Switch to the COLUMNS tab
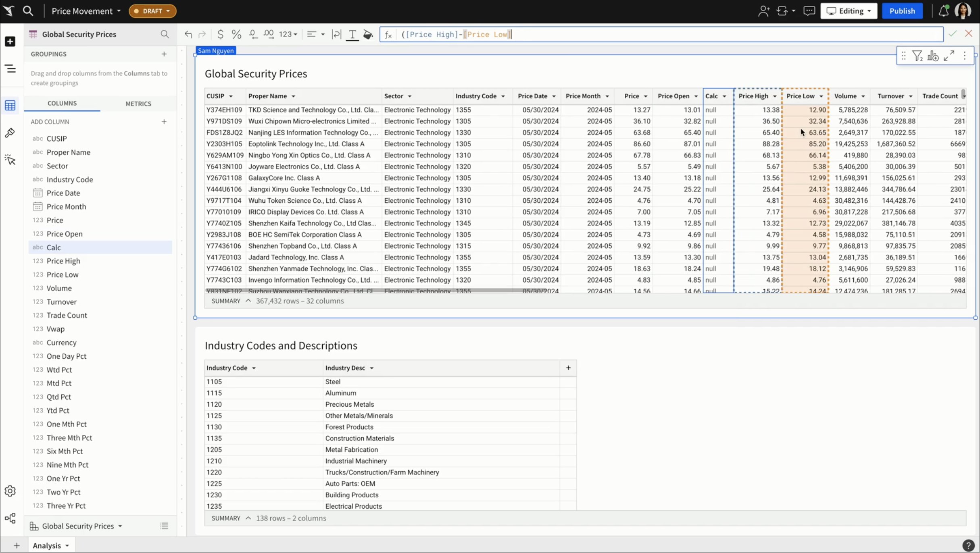The width and height of the screenshot is (980, 553). (x=62, y=103)
